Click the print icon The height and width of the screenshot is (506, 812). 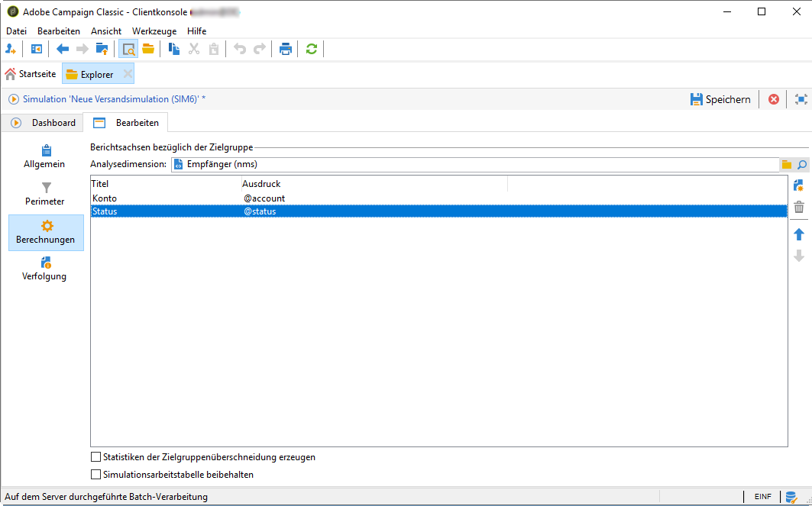[286, 49]
